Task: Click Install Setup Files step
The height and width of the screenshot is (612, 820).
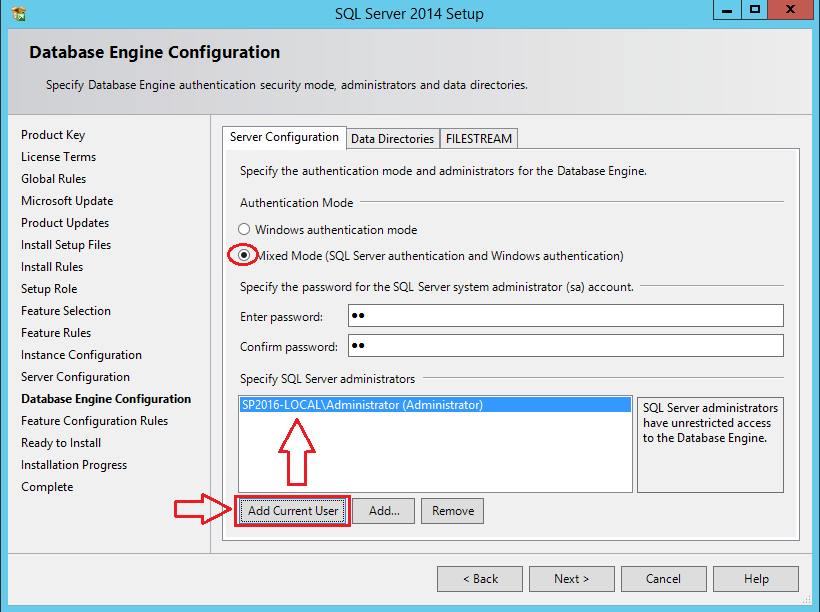Action: click(66, 245)
